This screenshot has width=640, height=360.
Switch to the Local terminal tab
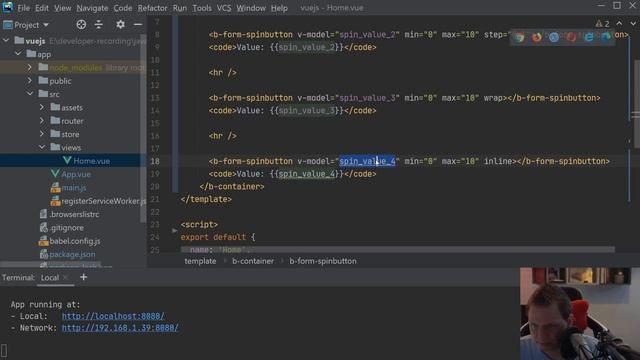50,278
